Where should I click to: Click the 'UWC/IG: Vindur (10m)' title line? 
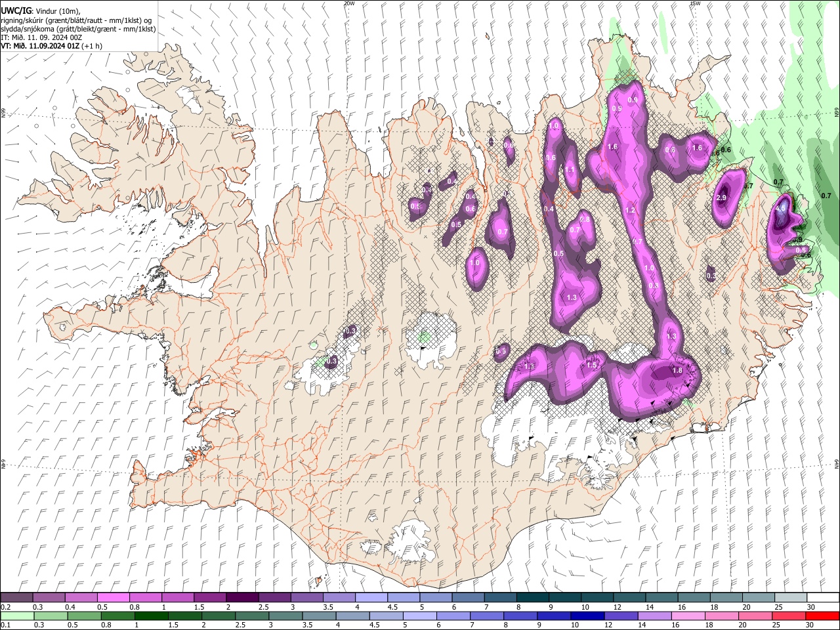click(40, 11)
